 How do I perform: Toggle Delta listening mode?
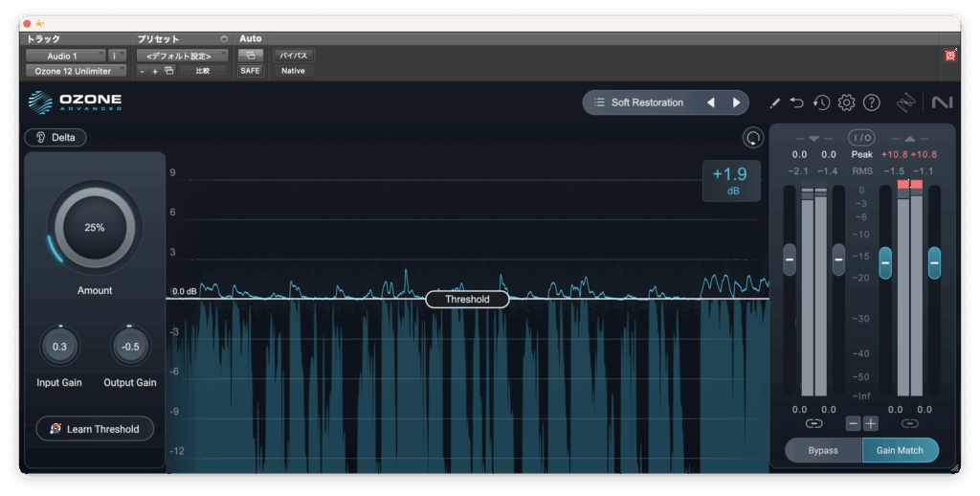click(56, 137)
